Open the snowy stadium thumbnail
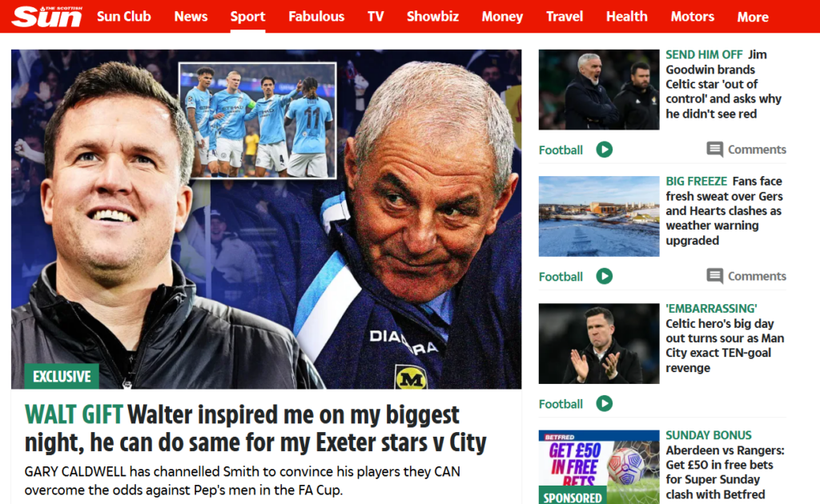Viewport: 820px width, 504px height. coord(599,216)
